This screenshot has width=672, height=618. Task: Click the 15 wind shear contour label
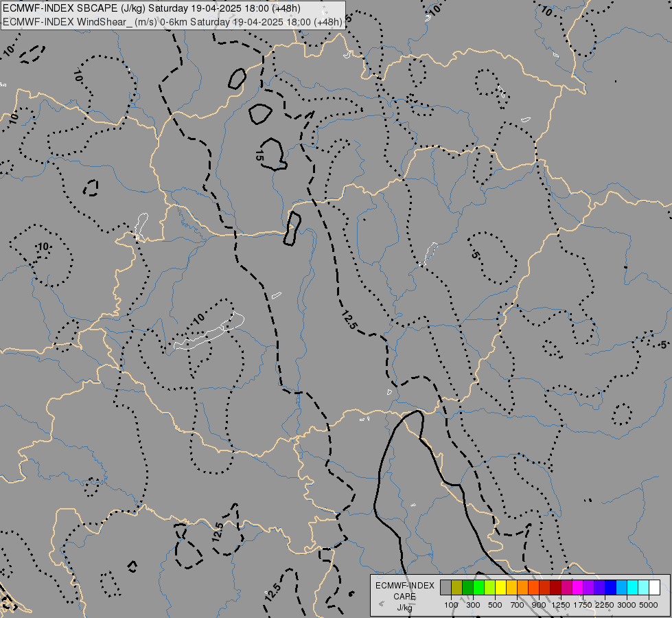tap(259, 155)
